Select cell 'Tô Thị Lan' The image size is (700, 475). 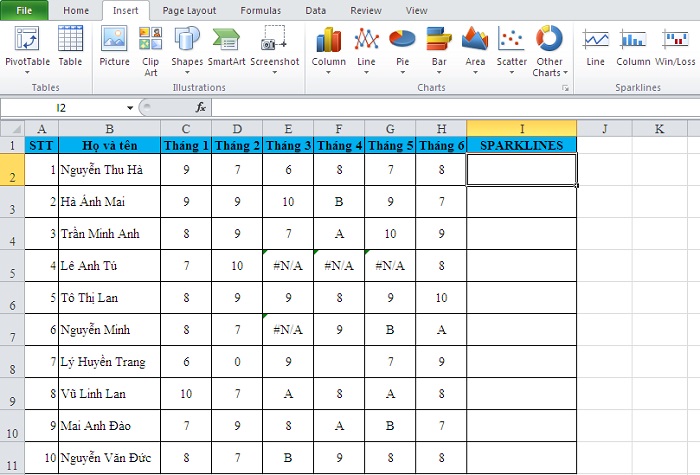[109, 298]
